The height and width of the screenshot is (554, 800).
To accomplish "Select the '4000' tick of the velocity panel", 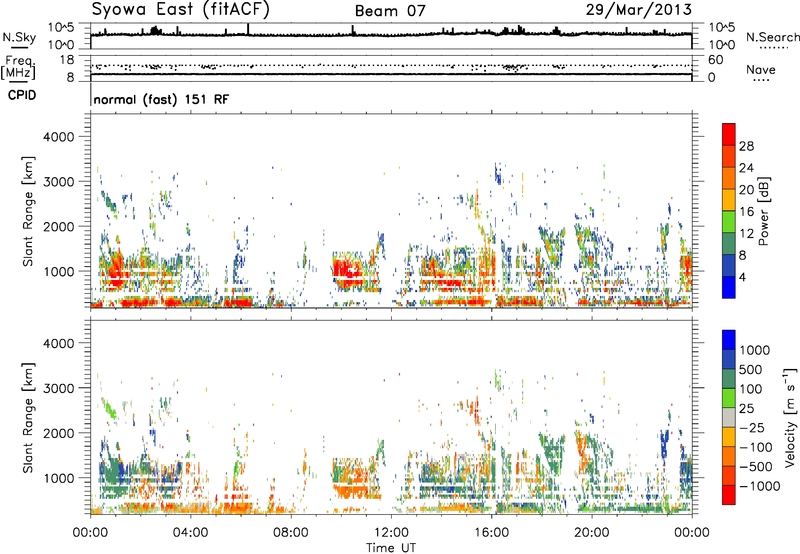I will click(x=59, y=343).
